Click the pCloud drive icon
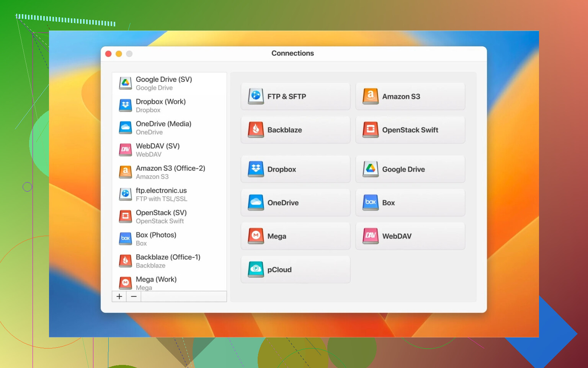 pyautogui.click(x=256, y=270)
